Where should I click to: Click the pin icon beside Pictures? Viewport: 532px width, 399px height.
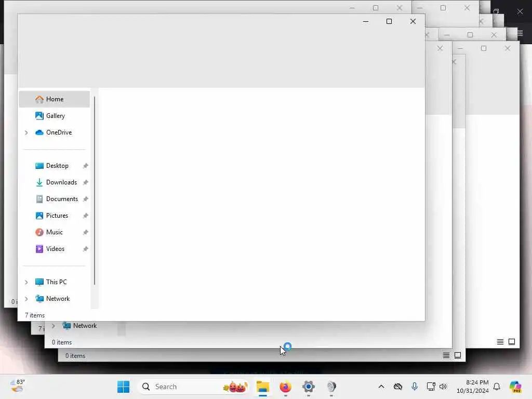(86, 216)
